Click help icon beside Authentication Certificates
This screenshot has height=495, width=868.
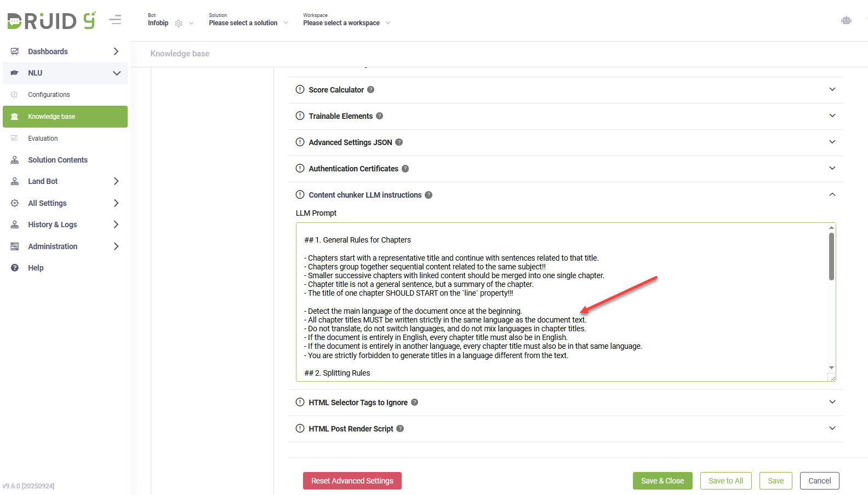coord(406,169)
